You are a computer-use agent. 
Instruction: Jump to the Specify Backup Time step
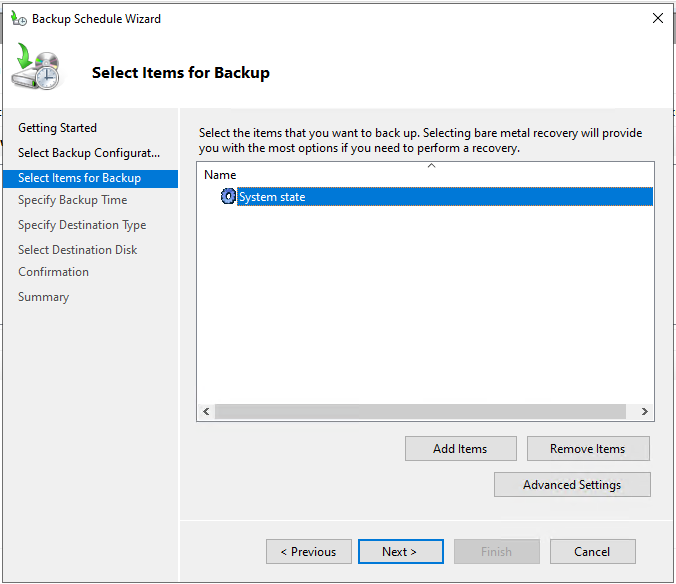tap(73, 200)
